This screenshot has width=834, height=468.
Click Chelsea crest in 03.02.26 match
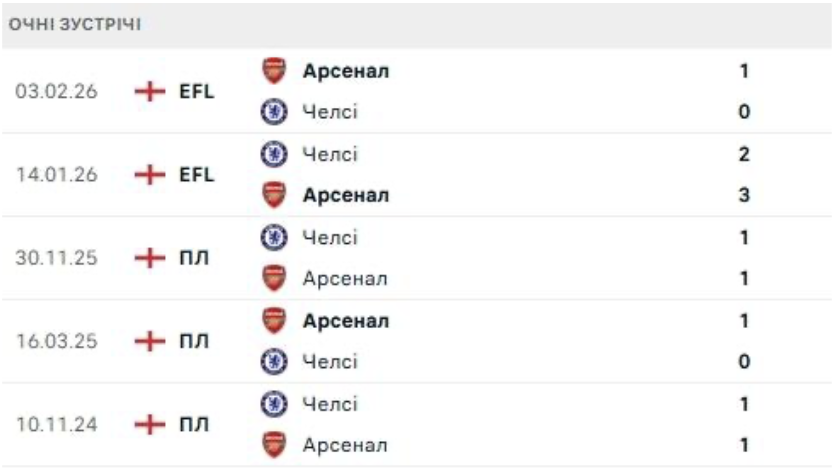(x=272, y=112)
